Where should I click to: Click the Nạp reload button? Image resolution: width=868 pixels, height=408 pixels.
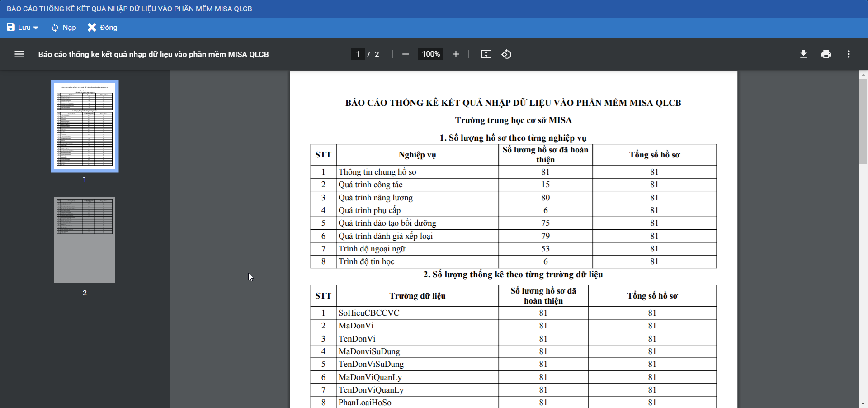click(x=64, y=28)
